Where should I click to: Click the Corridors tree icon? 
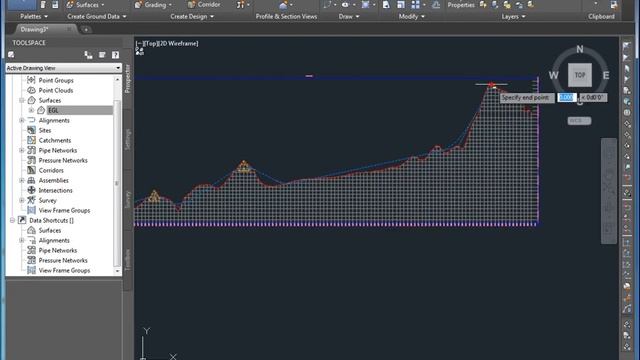31,170
